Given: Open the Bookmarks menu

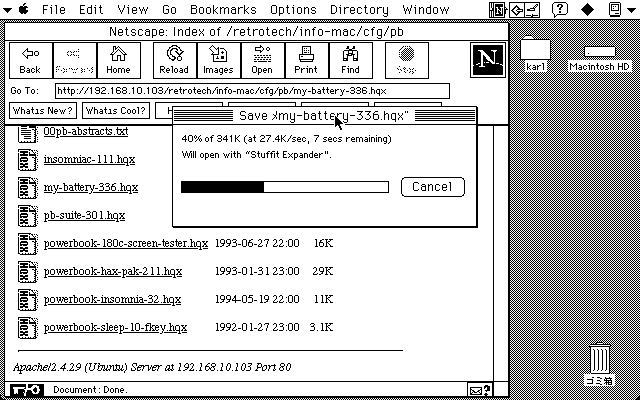Looking at the screenshot, I should 223,9.
